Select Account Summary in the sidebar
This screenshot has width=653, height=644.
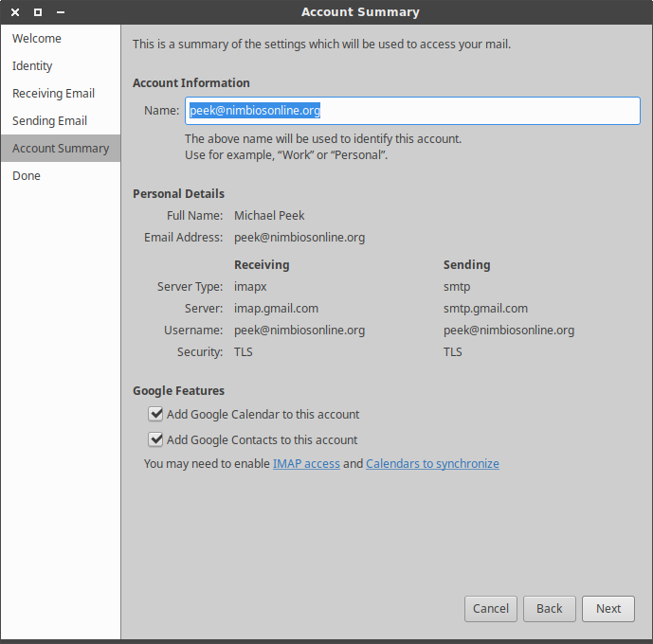pyautogui.click(x=61, y=149)
